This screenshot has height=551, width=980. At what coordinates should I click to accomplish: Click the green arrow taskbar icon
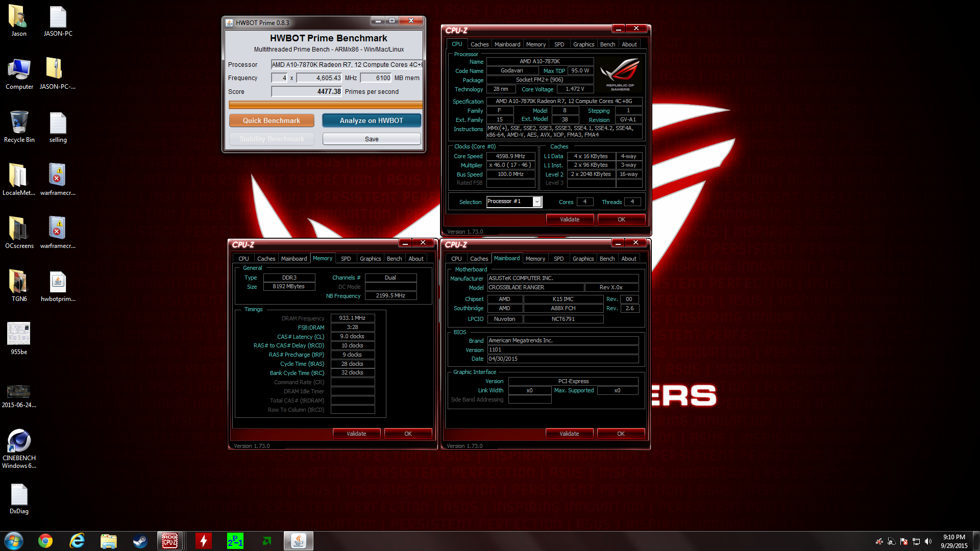pyautogui.click(x=267, y=541)
